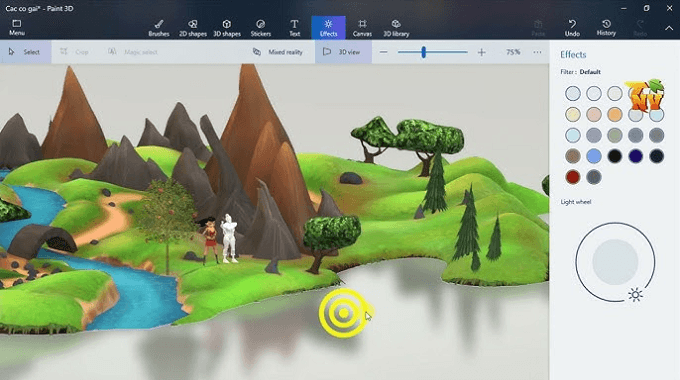Toggle the 3D view mode
Viewport: 680px width, 380px height.
click(x=343, y=52)
